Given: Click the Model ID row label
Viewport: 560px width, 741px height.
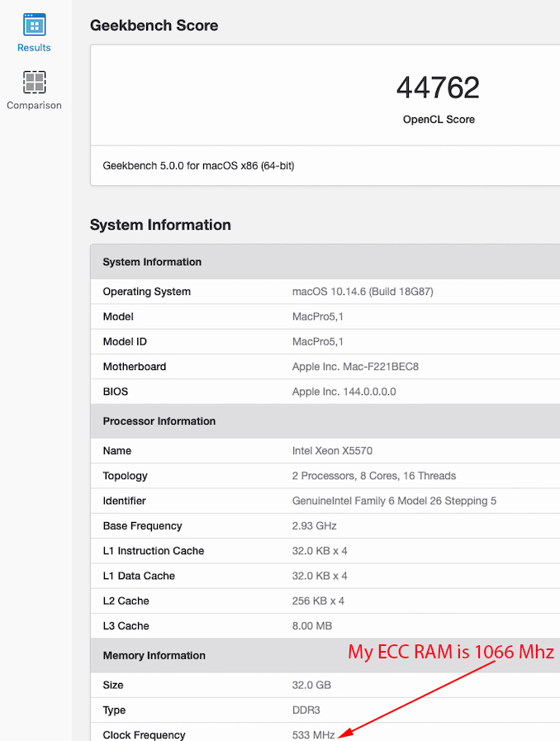Looking at the screenshot, I should 125,341.
